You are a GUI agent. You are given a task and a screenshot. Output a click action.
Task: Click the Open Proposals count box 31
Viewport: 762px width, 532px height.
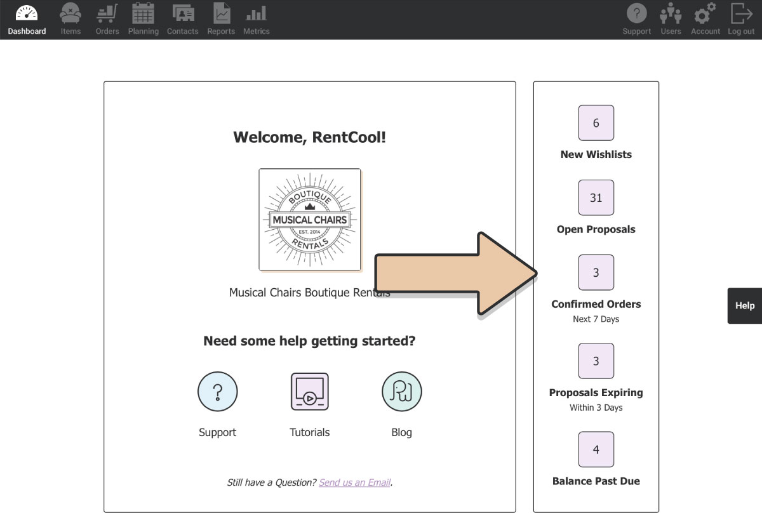click(596, 198)
